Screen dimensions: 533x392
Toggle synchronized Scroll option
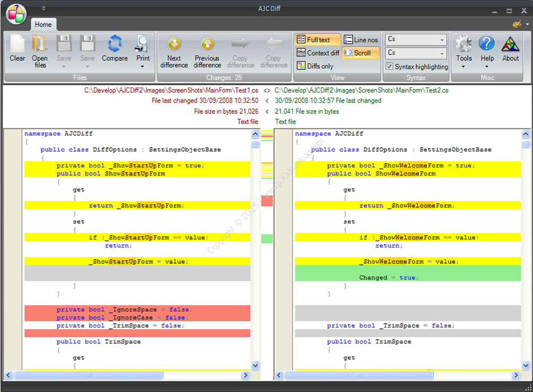361,53
